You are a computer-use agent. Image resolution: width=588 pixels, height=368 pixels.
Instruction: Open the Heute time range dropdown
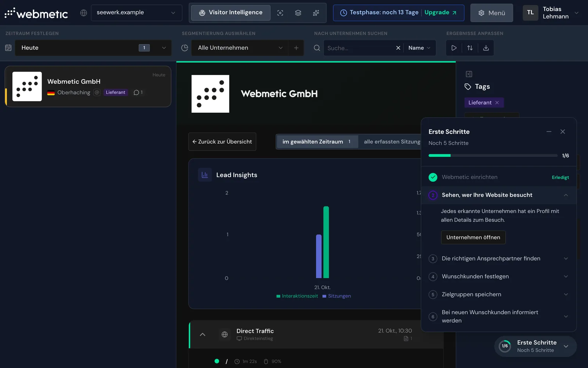(93, 48)
